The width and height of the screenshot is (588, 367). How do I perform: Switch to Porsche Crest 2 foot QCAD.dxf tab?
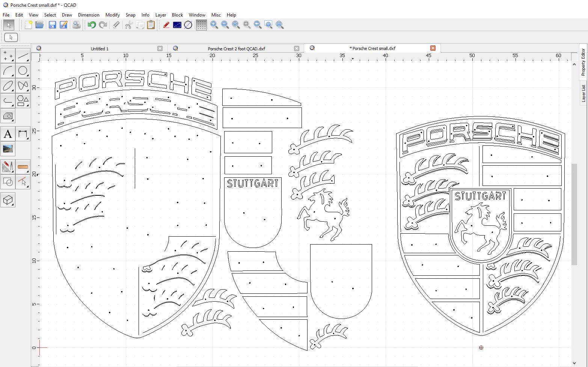point(236,48)
